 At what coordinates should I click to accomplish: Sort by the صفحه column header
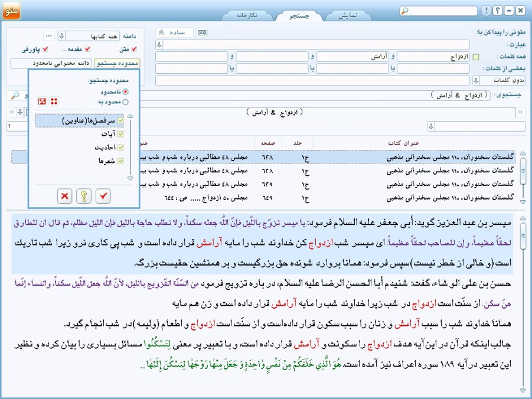tap(267, 143)
